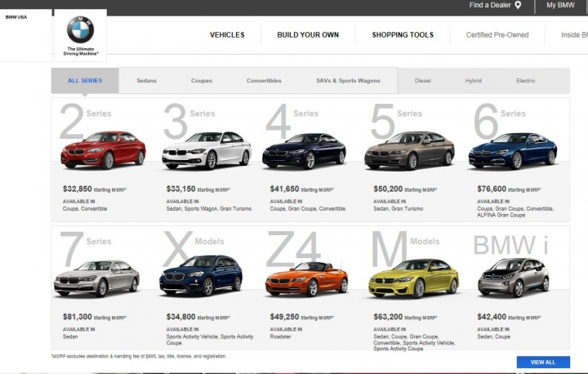The width and height of the screenshot is (588, 374).
Task: Select the orange Z4 roadster image
Action: (x=307, y=279)
